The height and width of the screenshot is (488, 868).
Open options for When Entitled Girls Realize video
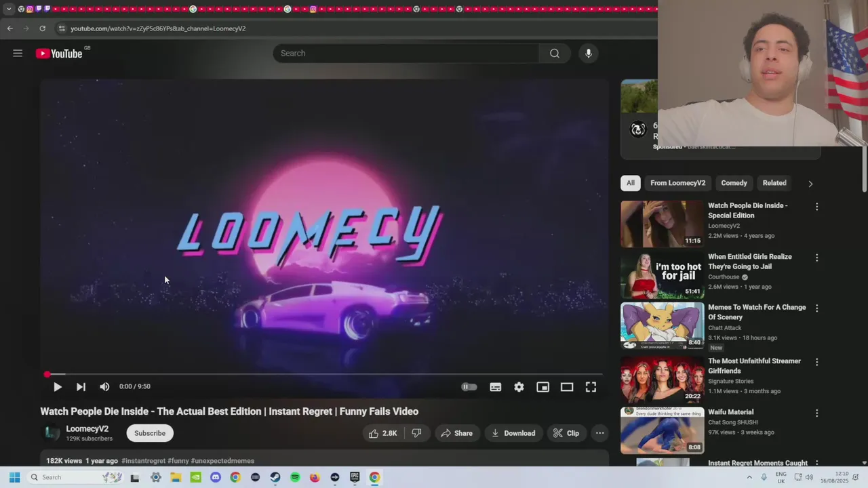[816, 258]
